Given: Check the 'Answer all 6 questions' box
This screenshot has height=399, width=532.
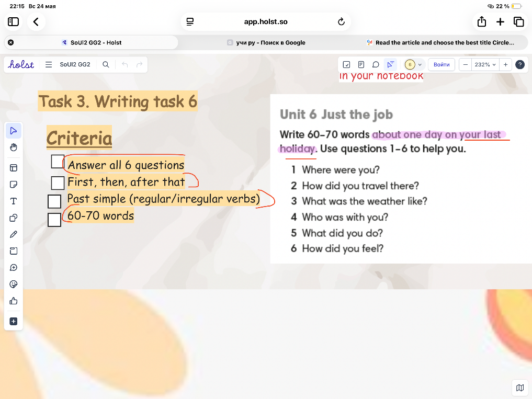Looking at the screenshot, I should 58,162.
